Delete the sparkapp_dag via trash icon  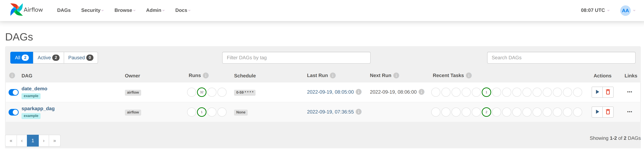click(608, 112)
